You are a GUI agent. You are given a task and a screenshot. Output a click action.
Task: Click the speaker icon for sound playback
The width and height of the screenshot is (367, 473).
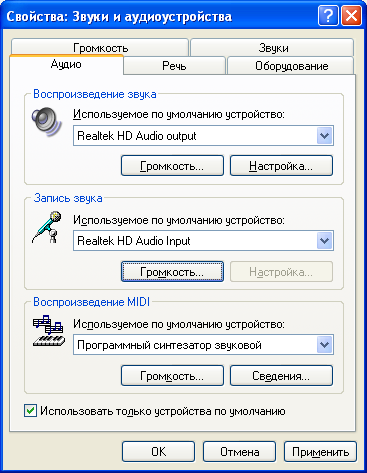[x=47, y=122]
